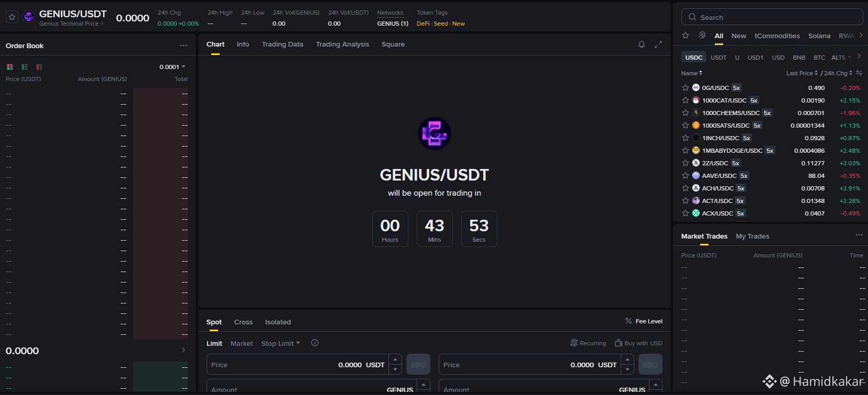
Task: Choose the Limit order type
Action: pos(214,344)
